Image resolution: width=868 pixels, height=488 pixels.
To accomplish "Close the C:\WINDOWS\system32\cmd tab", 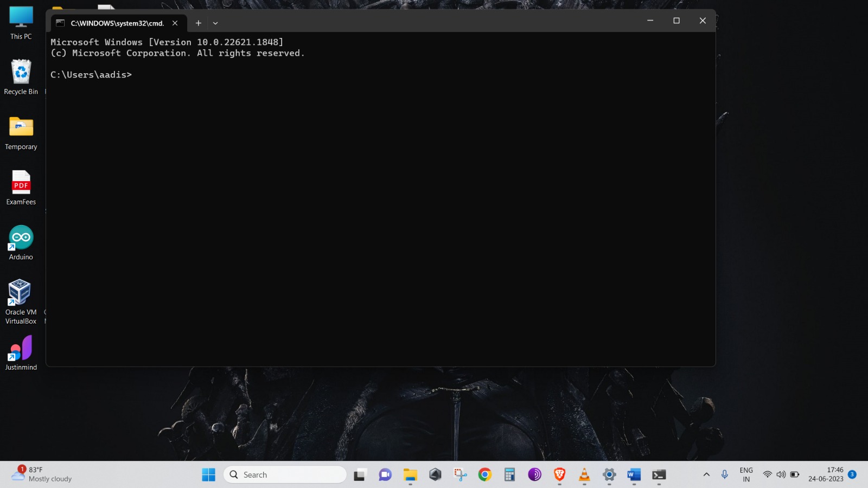I will click(x=175, y=23).
